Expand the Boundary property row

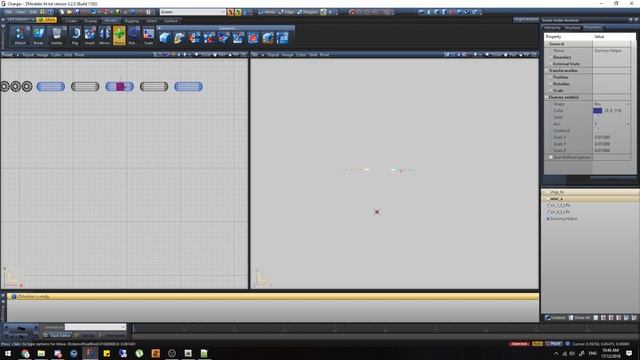(x=551, y=57)
